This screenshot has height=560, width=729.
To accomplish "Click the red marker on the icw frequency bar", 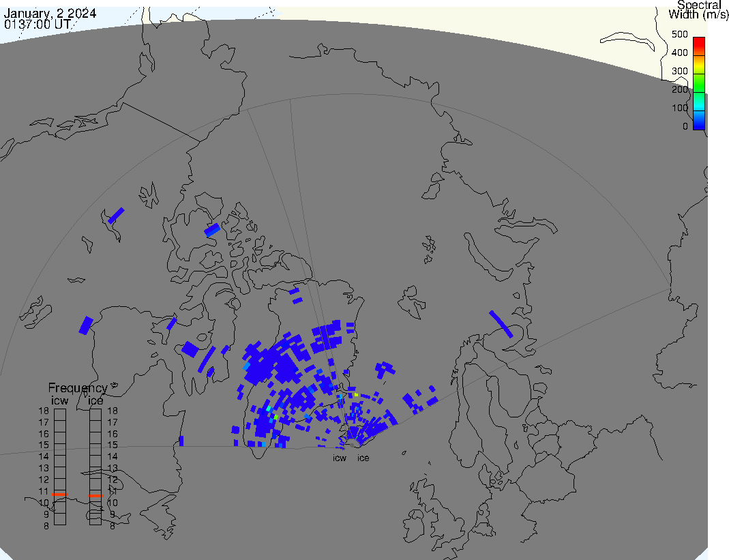I will tap(60, 495).
